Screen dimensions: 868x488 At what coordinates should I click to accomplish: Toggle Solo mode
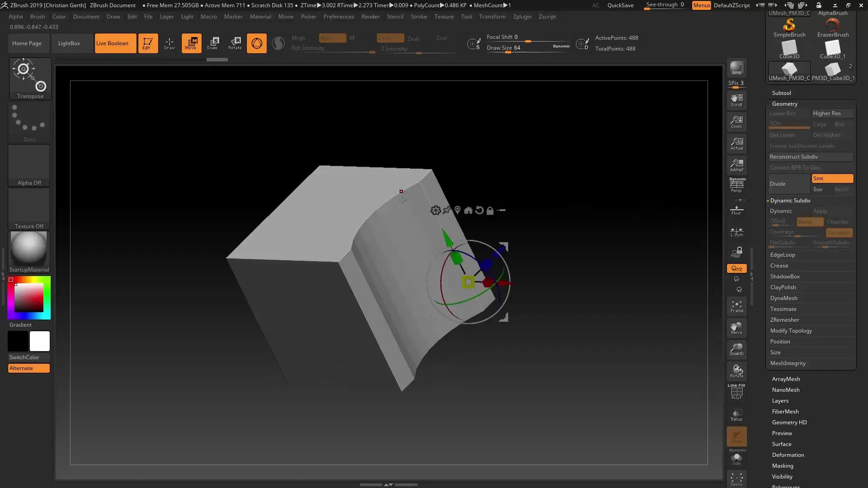click(736, 458)
